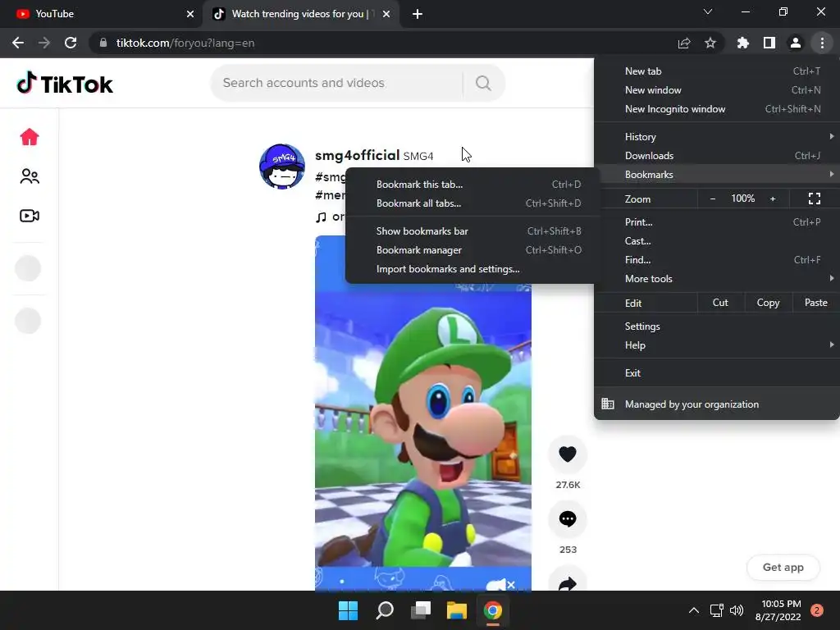Toggle the Chrome side panel icon
840x630 pixels.
tap(769, 43)
